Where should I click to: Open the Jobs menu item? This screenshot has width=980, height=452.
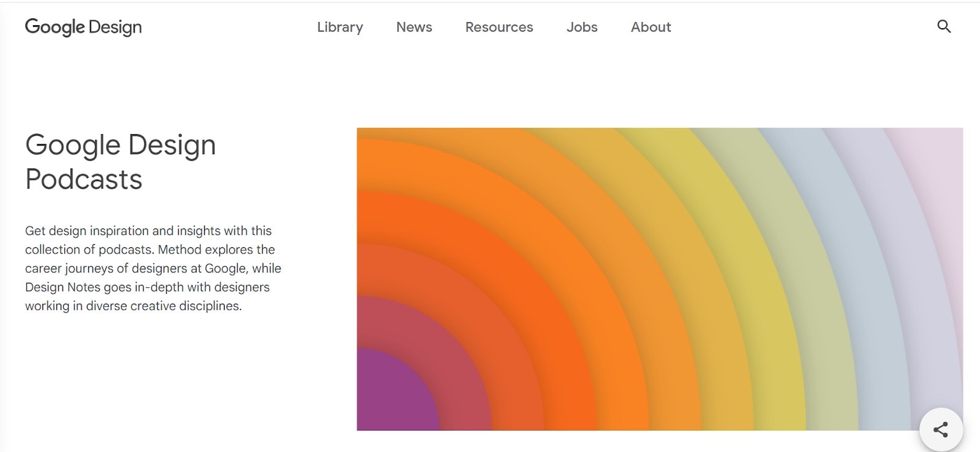582,27
